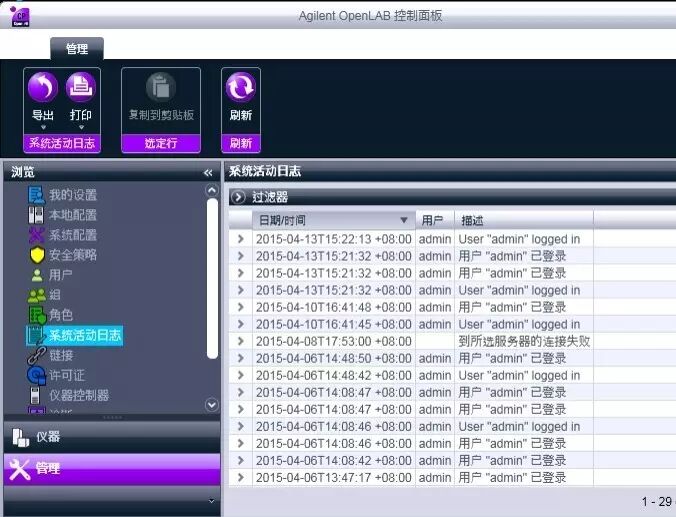Click the Date/Time (日期/时间) column header
The width and height of the screenshot is (676, 517).
click(334, 220)
